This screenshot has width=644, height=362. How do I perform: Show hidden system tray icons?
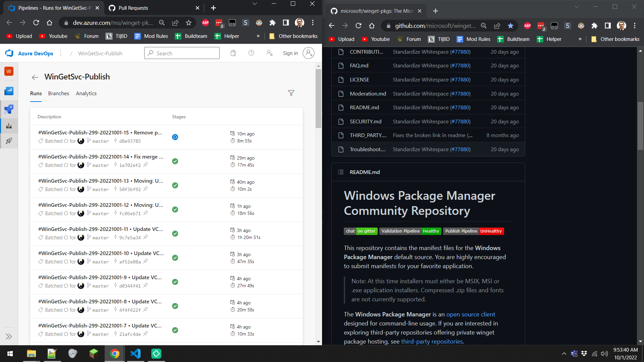tap(564, 354)
